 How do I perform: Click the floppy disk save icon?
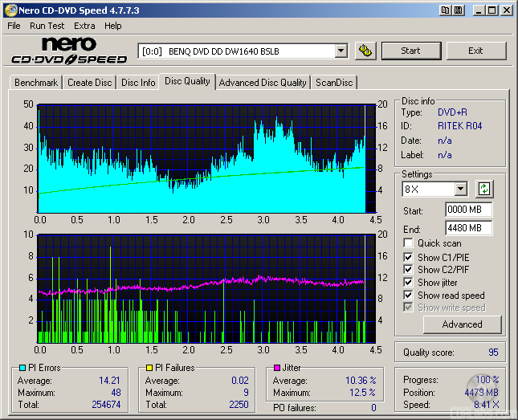[458, 10]
